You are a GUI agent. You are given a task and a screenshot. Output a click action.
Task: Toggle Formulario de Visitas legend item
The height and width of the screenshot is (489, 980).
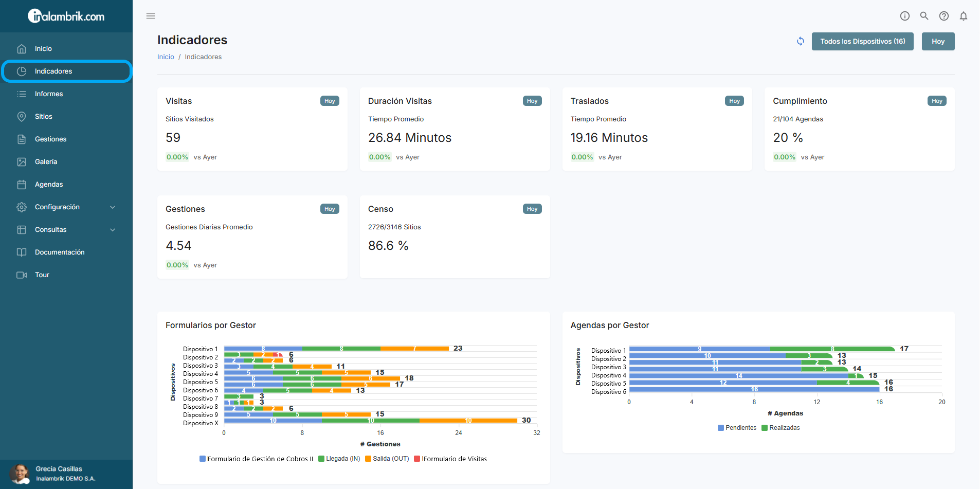[x=450, y=459]
